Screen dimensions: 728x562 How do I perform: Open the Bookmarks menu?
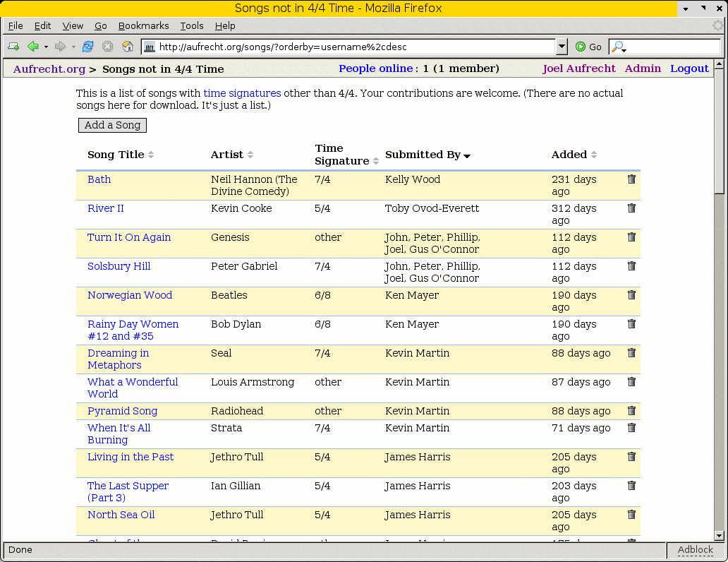point(143,25)
